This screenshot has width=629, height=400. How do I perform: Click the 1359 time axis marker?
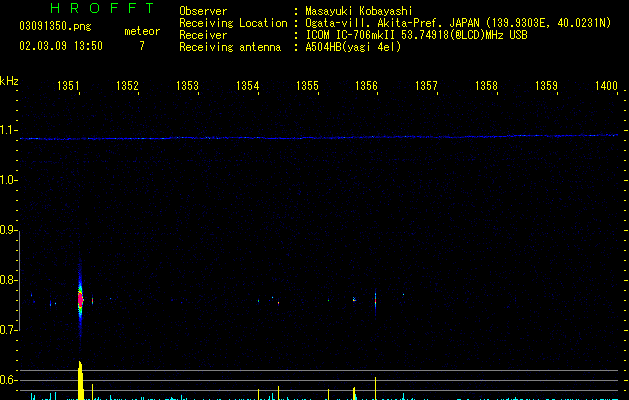point(546,85)
